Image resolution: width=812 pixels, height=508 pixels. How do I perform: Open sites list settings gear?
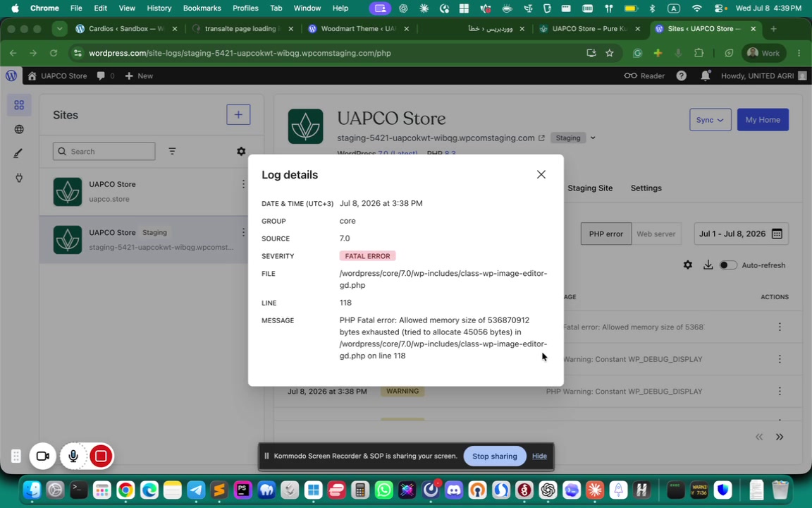click(x=241, y=152)
